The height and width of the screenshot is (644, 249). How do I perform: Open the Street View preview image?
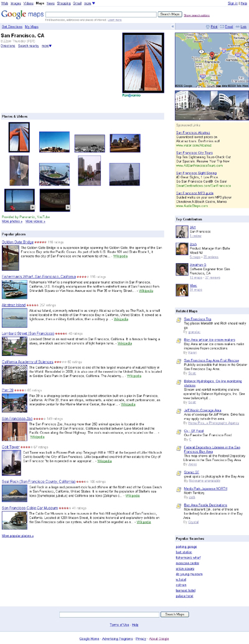(212, 105)
